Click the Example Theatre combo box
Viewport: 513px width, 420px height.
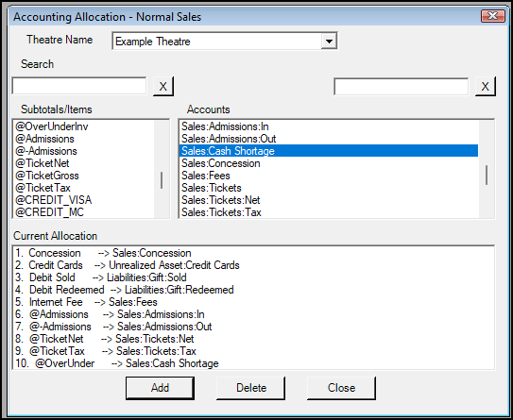225,42
